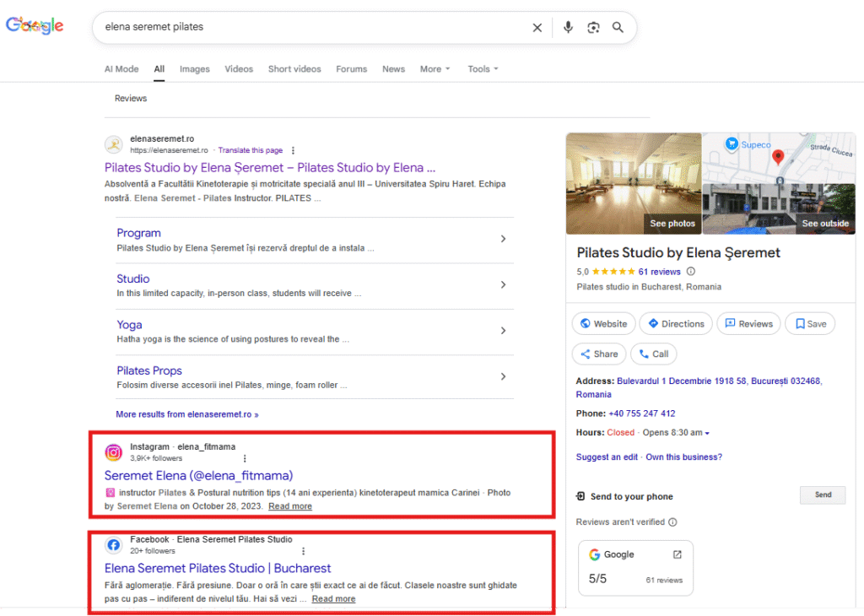Open the More dropdown in search tabs

[435, 69]
